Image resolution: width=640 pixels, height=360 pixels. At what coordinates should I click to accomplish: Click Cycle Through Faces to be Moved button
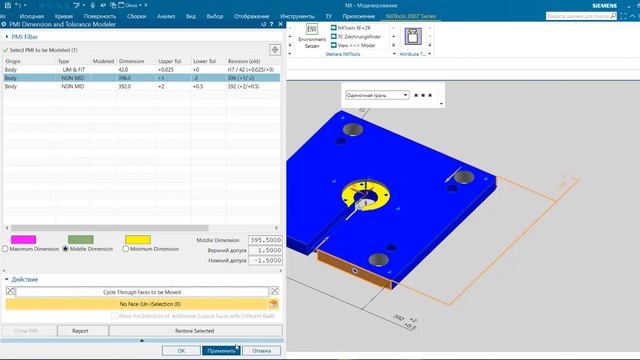click(x=142, y=291)
